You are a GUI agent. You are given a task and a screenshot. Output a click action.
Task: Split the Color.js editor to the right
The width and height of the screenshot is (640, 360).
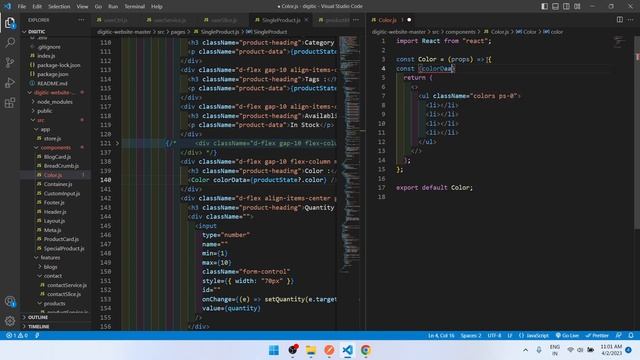pyautogui.click(x=620, y=20)
